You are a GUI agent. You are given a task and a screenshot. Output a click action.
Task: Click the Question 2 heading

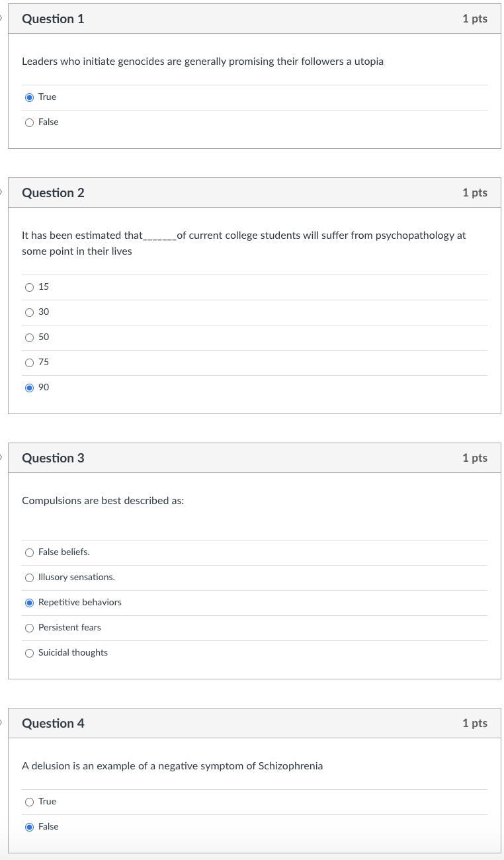(53, 193)
